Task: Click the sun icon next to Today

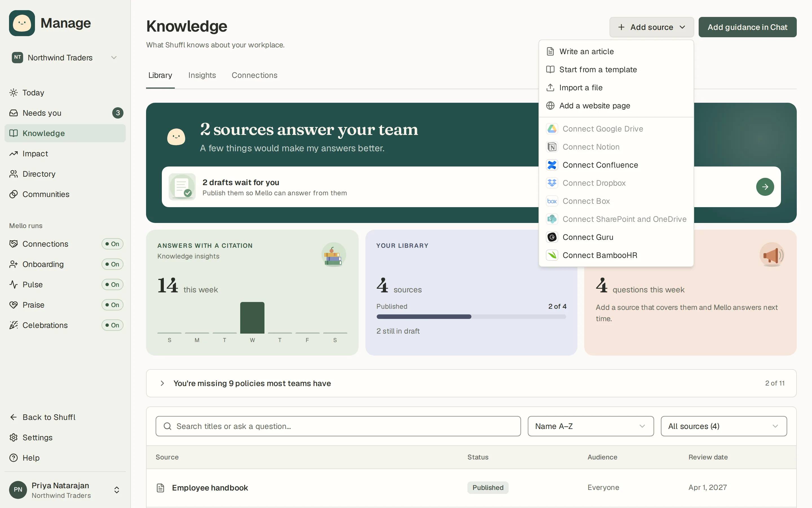Action: (14, 92)
